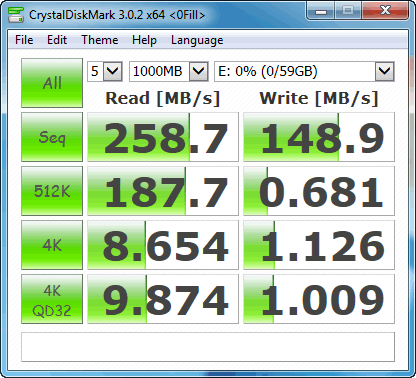Open the Language menu
Image resolution: width=416 pixels, height=378 pixels.
pyautogui.click(x=197, y=40)
